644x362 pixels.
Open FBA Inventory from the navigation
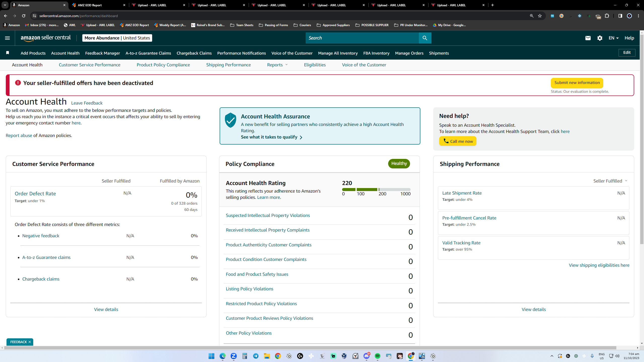[376, 53]
